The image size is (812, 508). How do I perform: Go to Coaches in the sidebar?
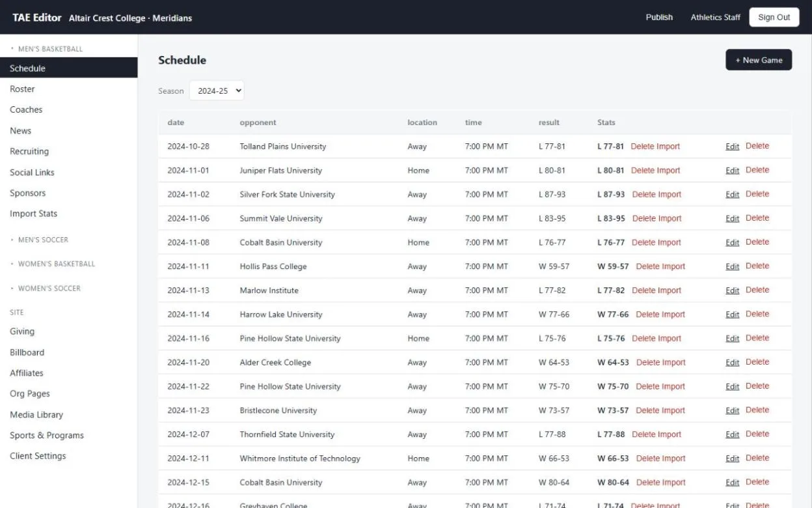68,109
